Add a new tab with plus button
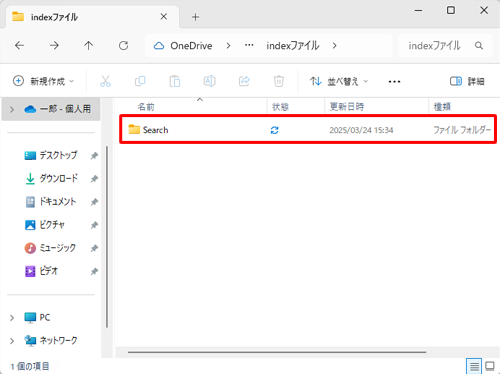The width and height of the screenshot is (500, 374). pyautogui.click(x=196, y=17)
